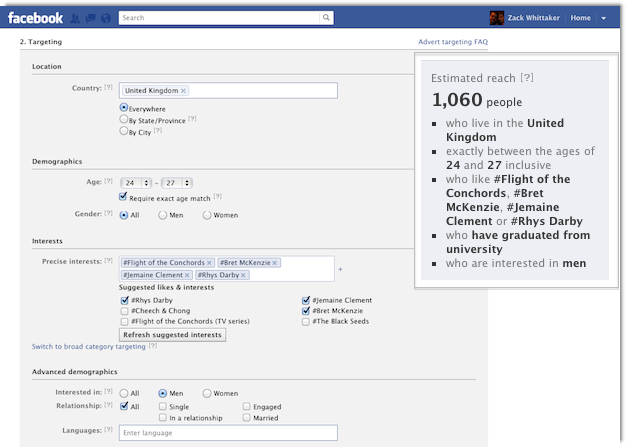Screen dimensions: 626x447
Task: Open help for Relationship field
Action: click(109, 405)
